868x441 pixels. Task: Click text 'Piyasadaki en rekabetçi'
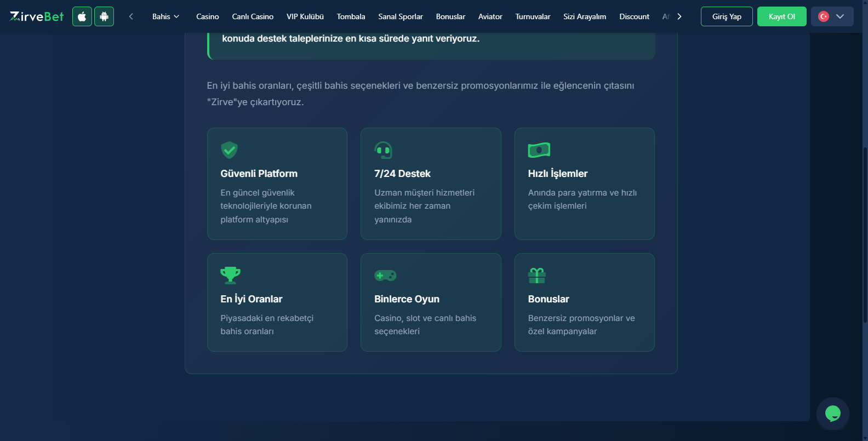coord(267,318)
